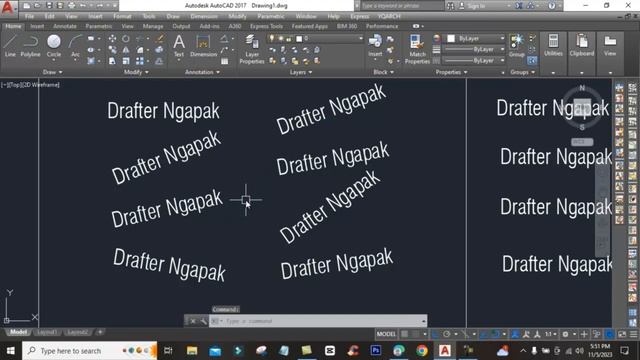Screen dimensions: 640x360
Task: Toggle ortho mode in status bar
Action: (x=436, y=334)
